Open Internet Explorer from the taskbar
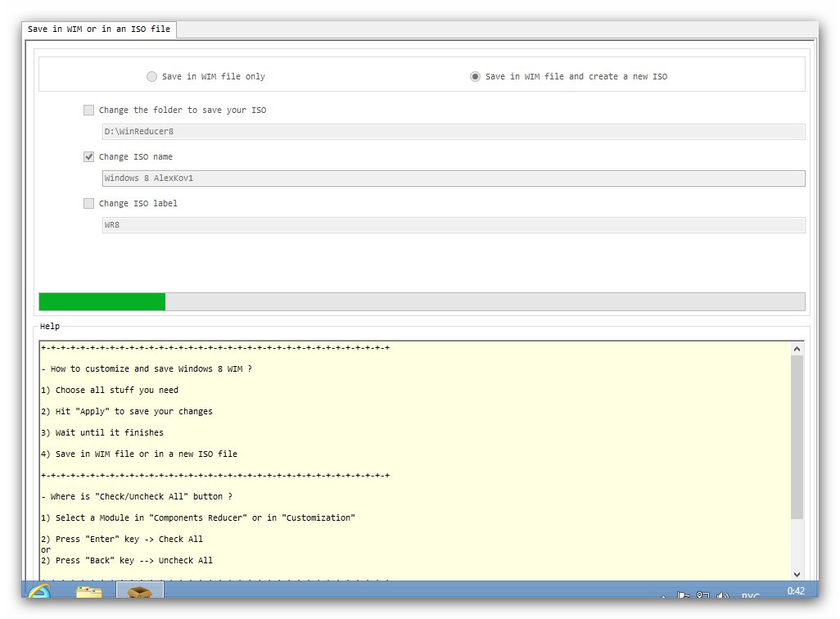The image size is (840, 619). pyautogui.click(x=39, y=590)
